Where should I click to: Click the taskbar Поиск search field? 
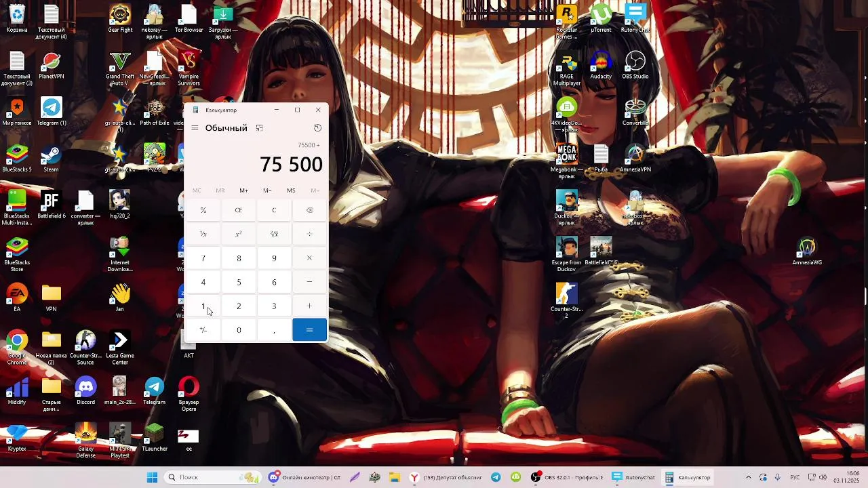click(212, 477)
